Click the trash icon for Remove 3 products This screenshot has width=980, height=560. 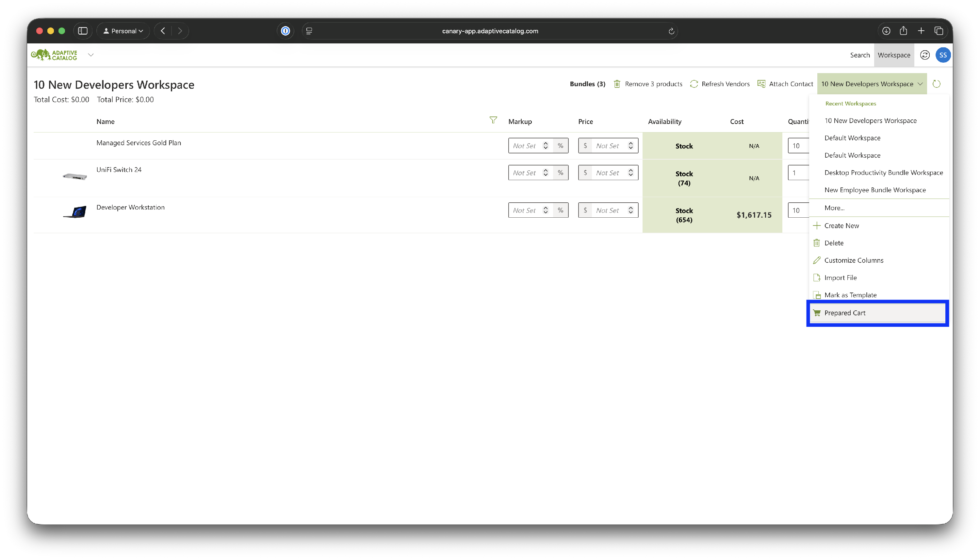pyautogui.click(x=617, y=84)
